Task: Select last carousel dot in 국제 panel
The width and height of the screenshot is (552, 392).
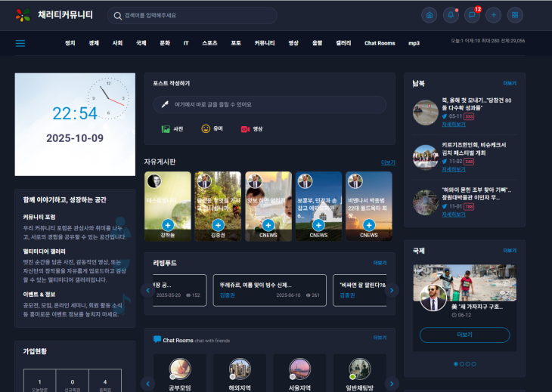Action: pos(474,364)
